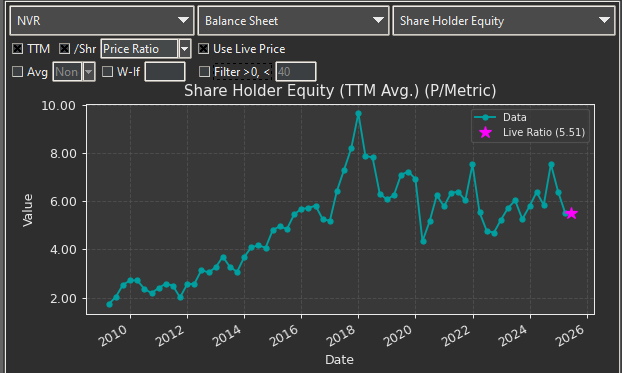Click the 2018 x-axis label
This screenshot has height=373, width=622.
pyautogui.click(x=341, y=336)
